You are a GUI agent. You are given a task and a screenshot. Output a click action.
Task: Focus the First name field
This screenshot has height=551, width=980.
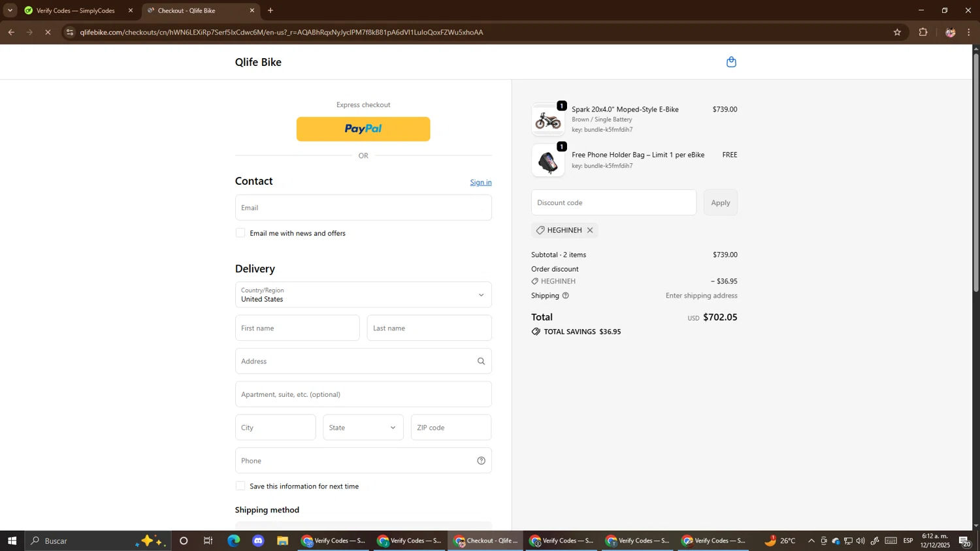297,328
